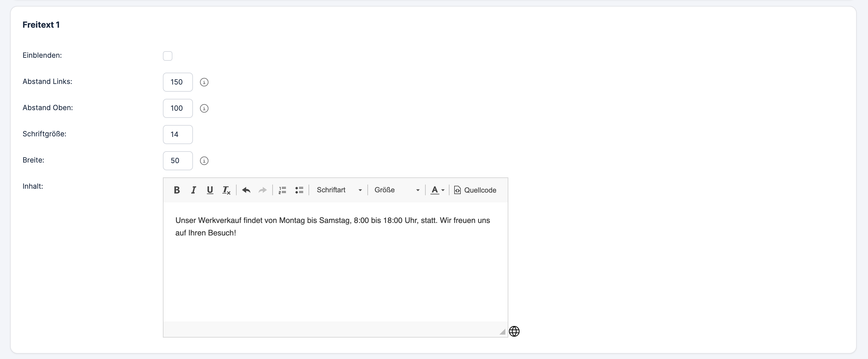Click the Schriftgröße input field
868x359 pixels.
[x=177, y=135]
